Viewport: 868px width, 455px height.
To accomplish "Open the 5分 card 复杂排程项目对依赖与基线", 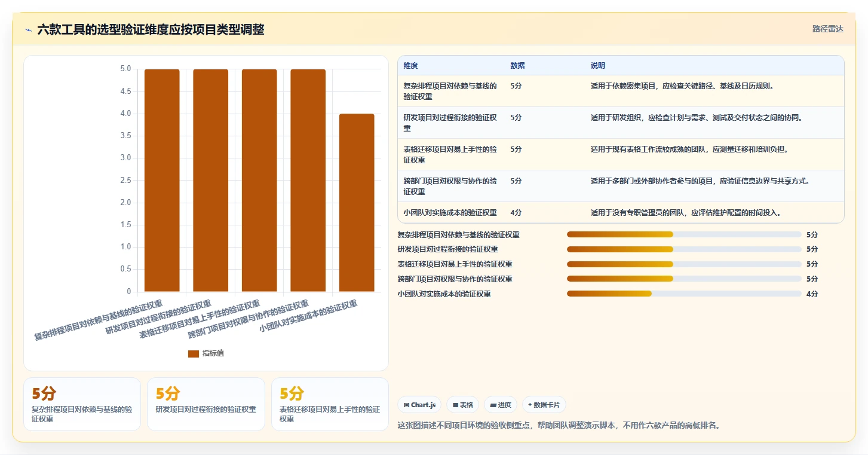I will point(82,404).
